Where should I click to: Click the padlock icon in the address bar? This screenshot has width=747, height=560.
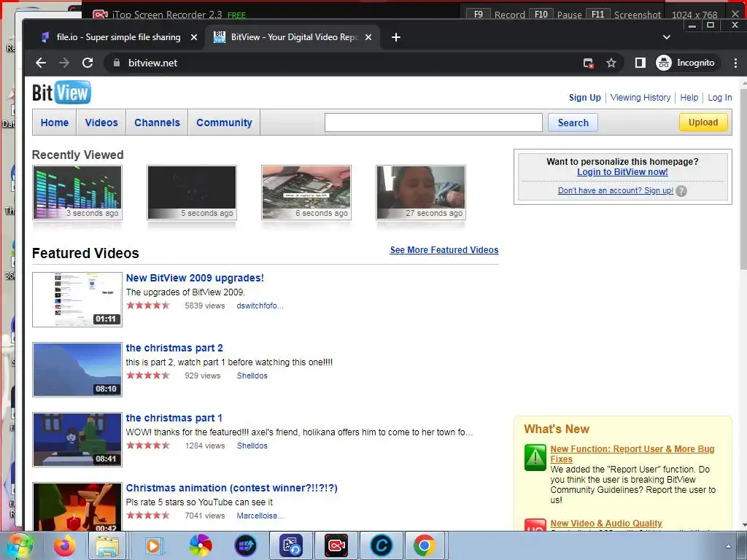pyautogui.click(x=116, y=63)
